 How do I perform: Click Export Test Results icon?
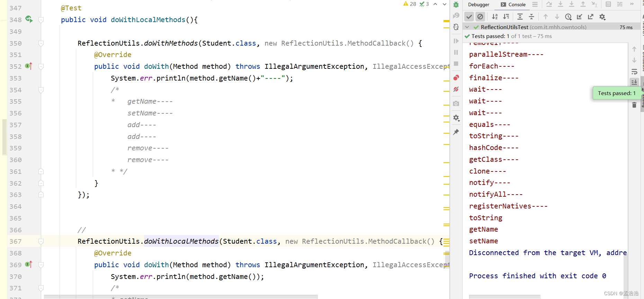[591, 17]
